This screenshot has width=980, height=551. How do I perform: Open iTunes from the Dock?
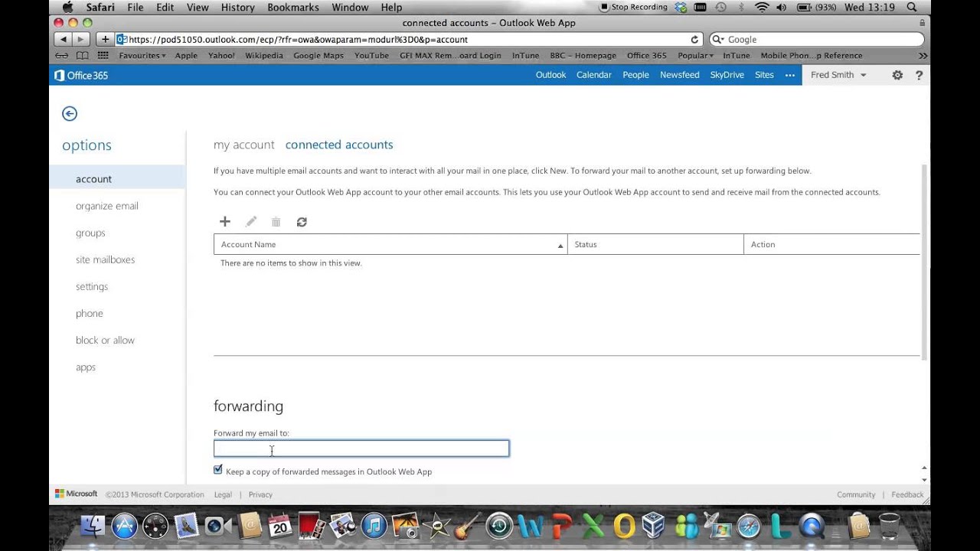tap(374, 526)
